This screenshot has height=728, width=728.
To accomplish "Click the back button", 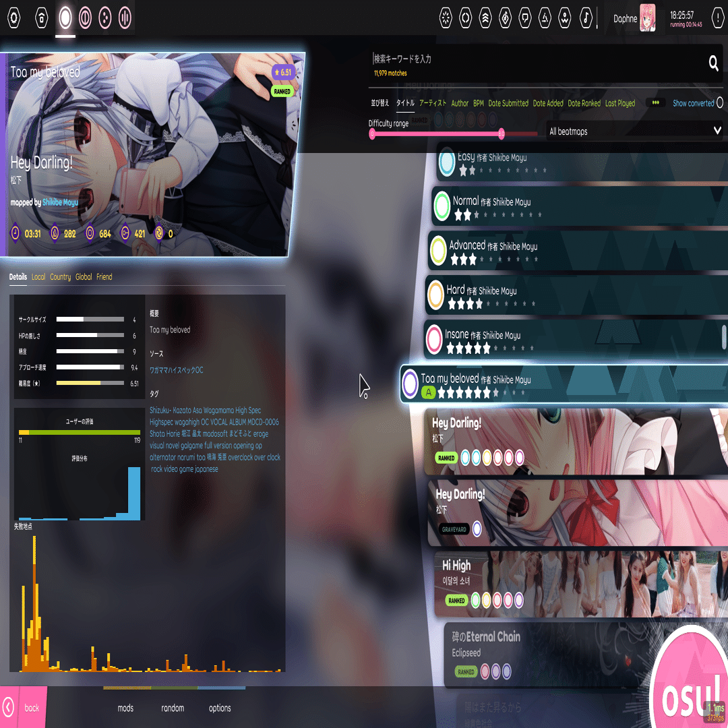I will 24,707.
